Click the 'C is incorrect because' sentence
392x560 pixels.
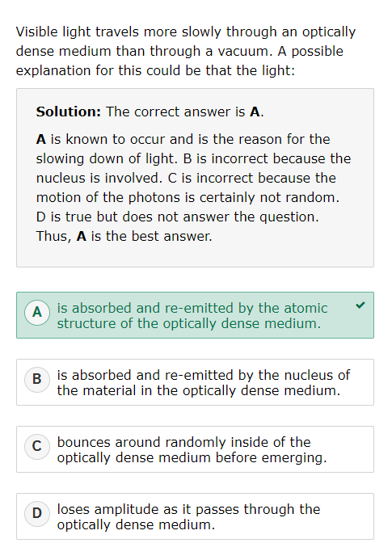point(188,187)
